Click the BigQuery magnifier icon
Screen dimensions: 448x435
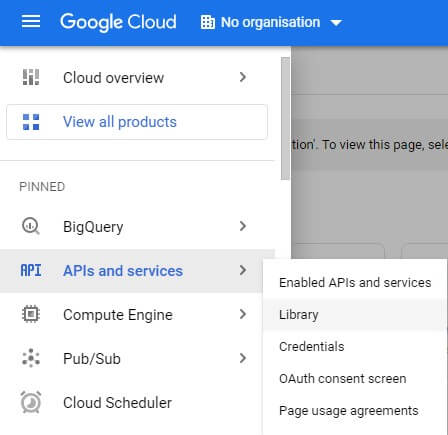[31, 226]
